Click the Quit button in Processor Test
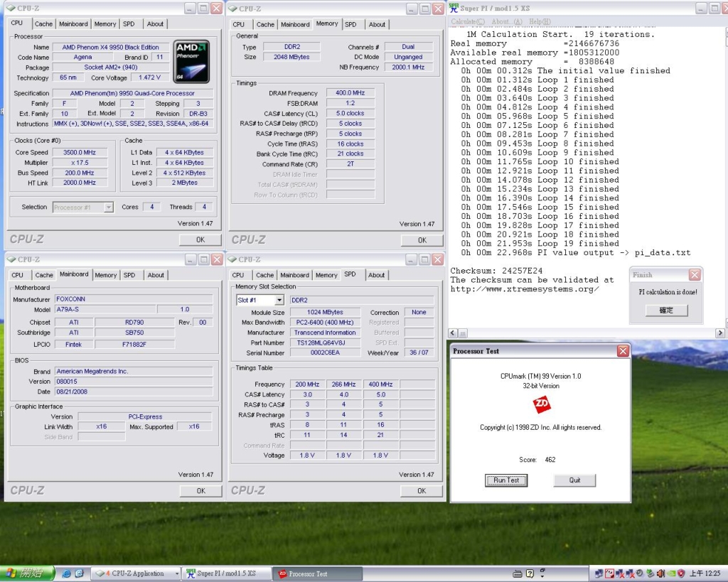This screenshot has height=582, width=728. (574, 480)
